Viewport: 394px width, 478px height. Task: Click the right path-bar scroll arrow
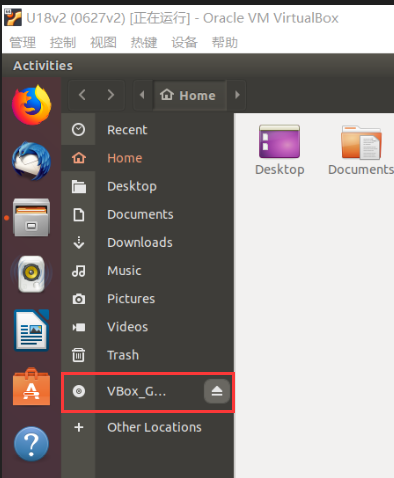coord(237,95)
